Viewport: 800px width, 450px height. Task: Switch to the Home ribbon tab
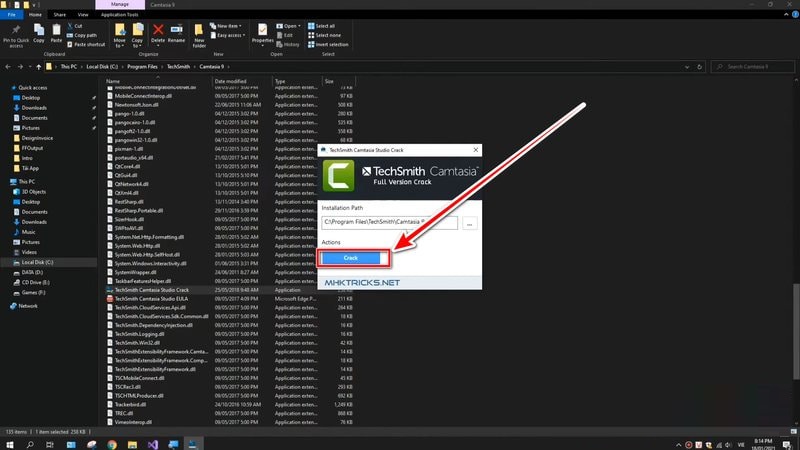pos(35,15)
